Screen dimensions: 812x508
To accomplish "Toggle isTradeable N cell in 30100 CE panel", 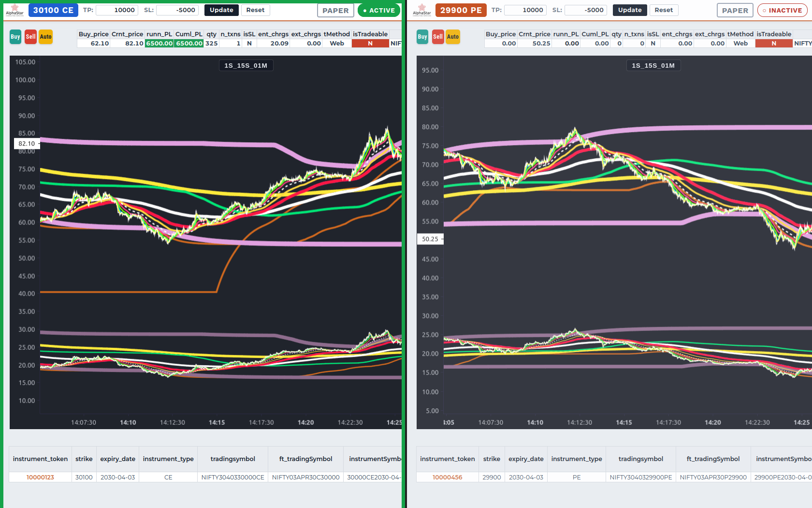I will pos(370,44).
